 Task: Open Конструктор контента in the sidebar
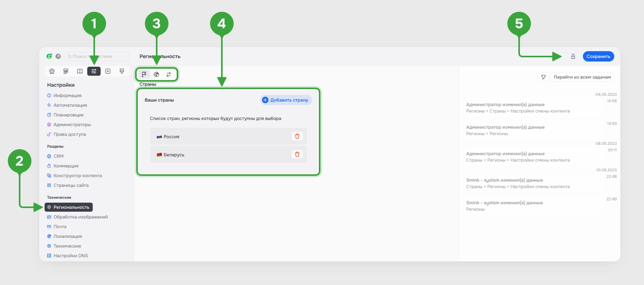77,175
